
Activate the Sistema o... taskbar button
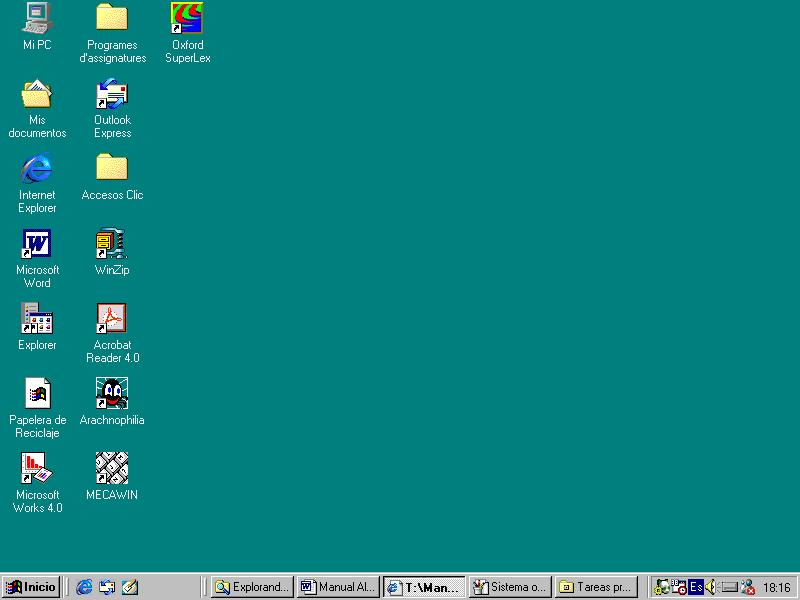[510, 587]
